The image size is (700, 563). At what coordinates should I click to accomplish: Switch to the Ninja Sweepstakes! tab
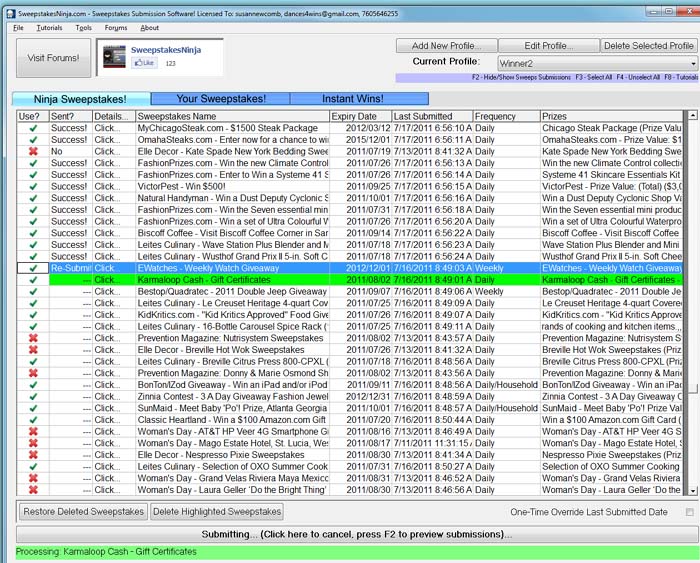point(81,99)
